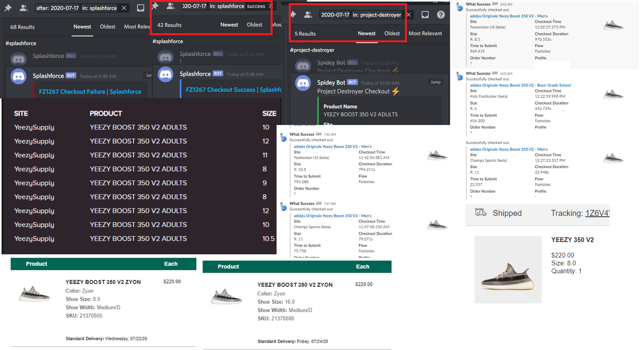Click 'YEEZY BOOST 350 V2 ADULTS' Product Name value
Viewport: 644px width, 350px height.
(x=361, y=114)
